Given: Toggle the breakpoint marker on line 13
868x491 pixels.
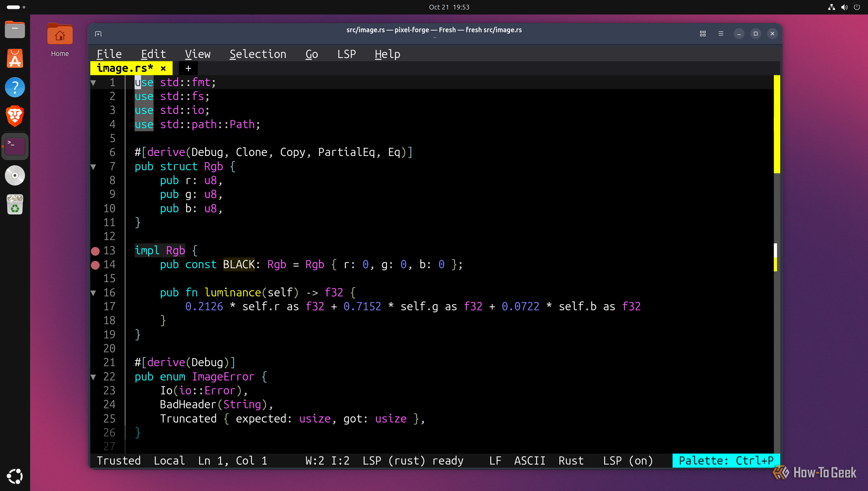Looking at the screenshot, I should click(x=95, y=251).
